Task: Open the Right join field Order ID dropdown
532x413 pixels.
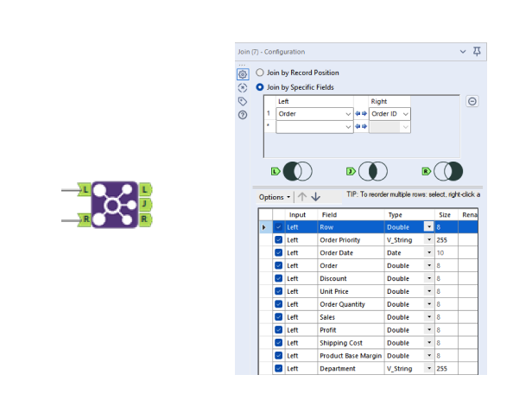Action: 406,114
